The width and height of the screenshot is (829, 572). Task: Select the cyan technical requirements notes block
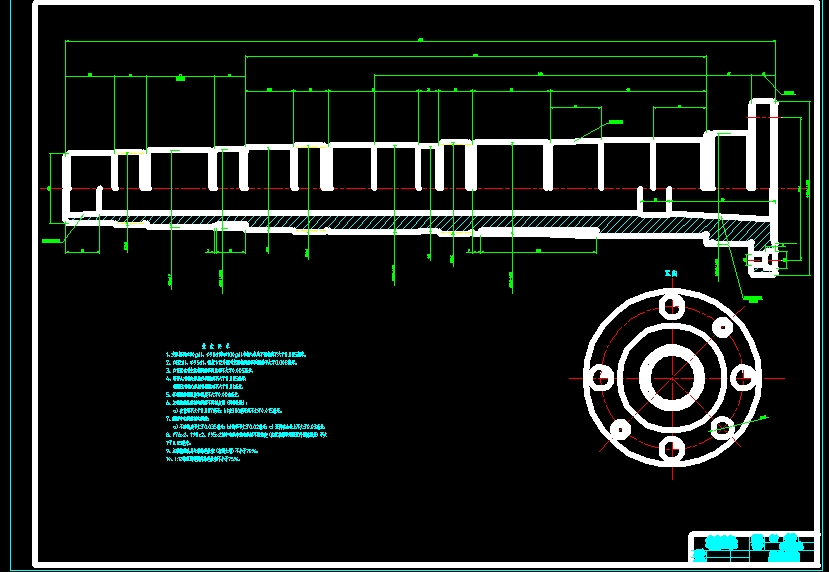(247, 403)
